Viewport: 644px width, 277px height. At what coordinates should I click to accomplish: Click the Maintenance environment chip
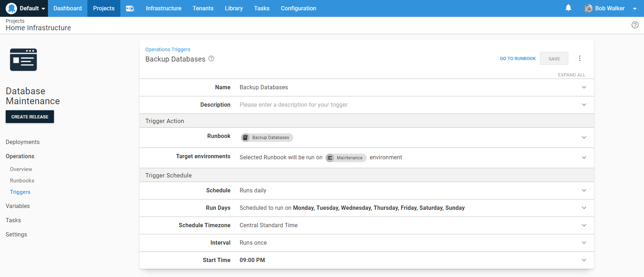346,158
